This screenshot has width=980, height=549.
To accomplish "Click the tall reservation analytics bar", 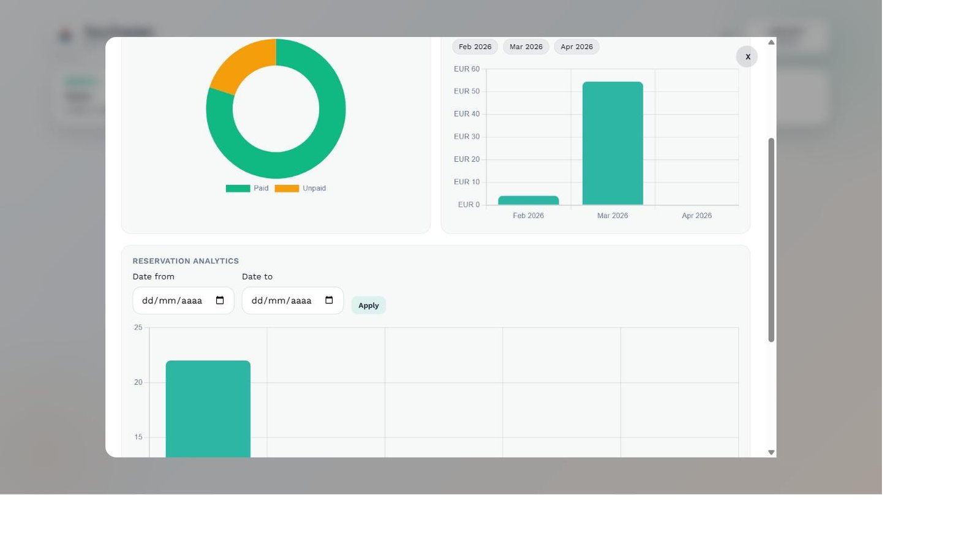I will [208, 409].
